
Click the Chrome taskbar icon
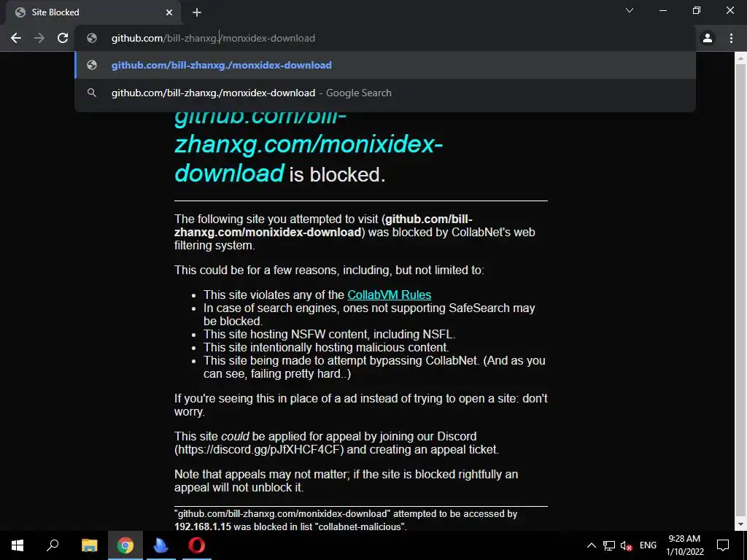pos(125,545)
